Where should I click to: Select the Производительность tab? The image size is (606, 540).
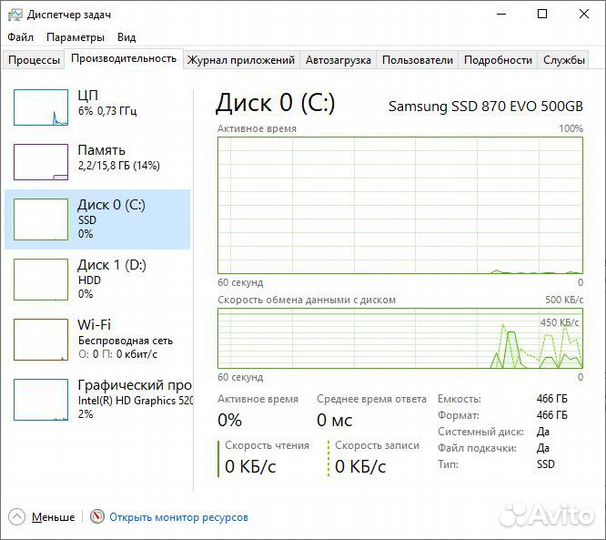[124, 59]
